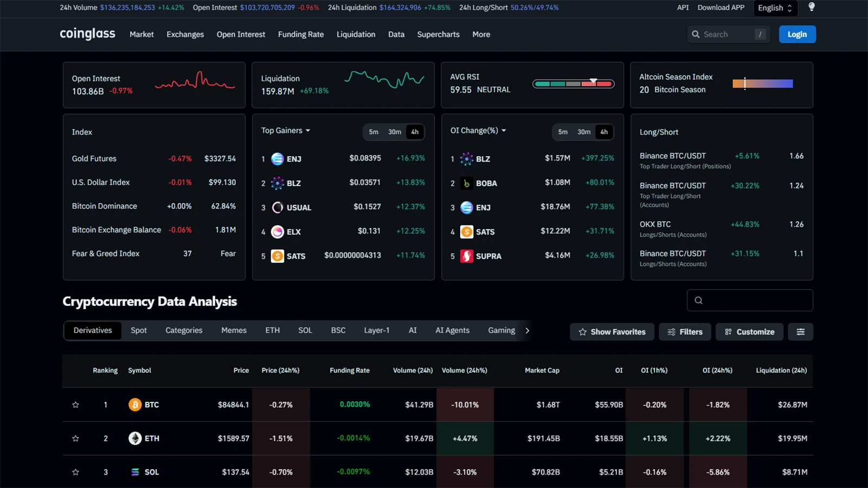
Task: Click the Login button
Action: [x=797, y=34]
